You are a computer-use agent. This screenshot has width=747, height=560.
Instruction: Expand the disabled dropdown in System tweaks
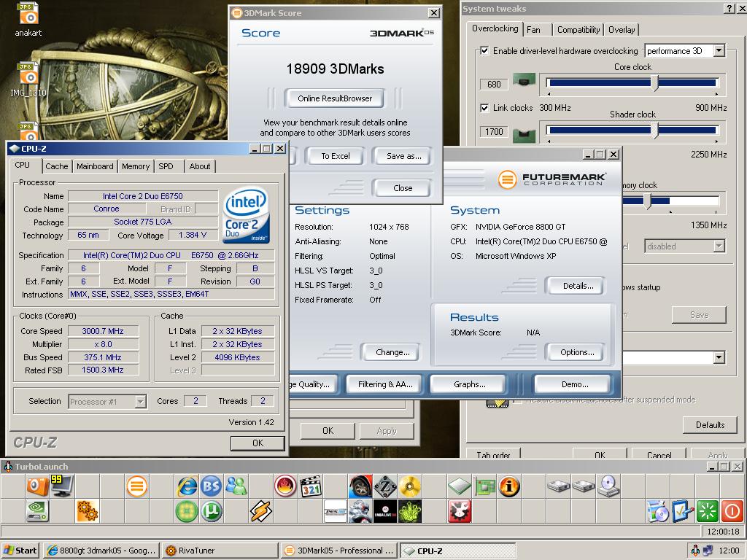719,246
